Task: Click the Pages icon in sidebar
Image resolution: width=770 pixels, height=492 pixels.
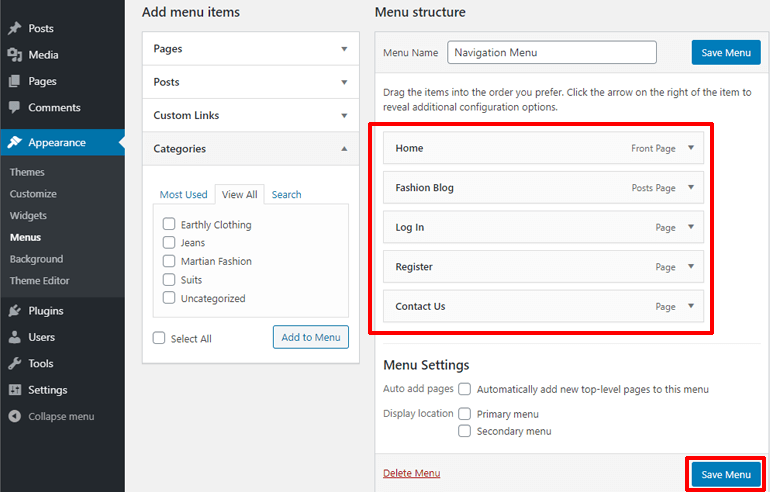Action: tap(14, 81)
